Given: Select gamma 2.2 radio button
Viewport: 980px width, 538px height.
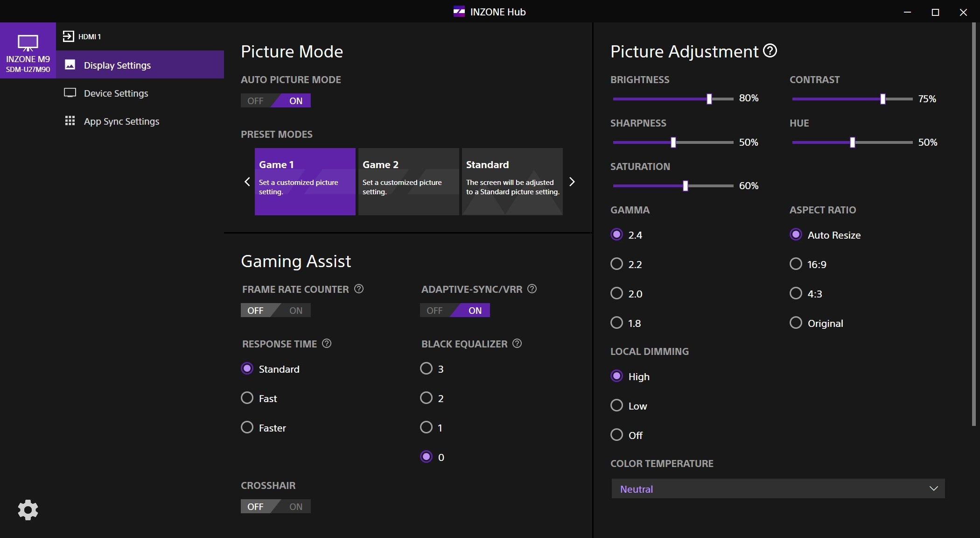Looking at the screenshot, I should (617, 264).
